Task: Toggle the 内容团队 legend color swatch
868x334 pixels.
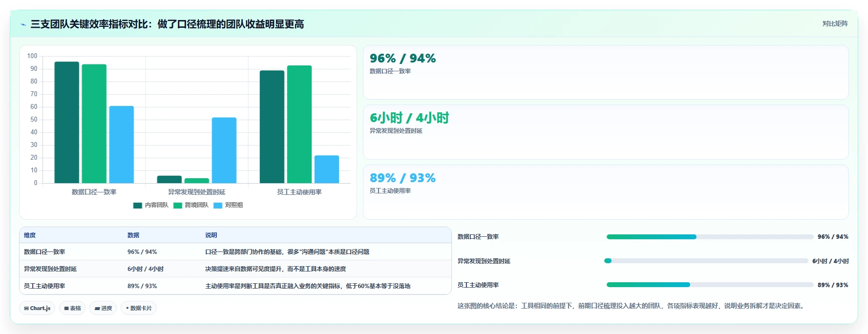Action: 138,206
